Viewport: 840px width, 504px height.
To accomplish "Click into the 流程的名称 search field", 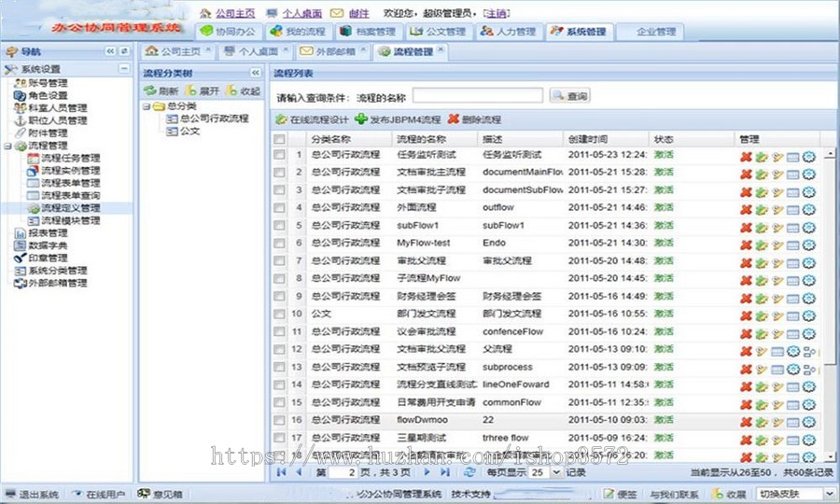I will tap(478, 96).
